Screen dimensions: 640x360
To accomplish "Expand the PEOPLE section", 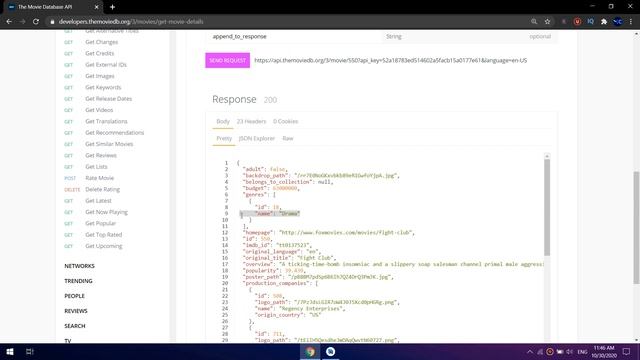I will point(74,296).
